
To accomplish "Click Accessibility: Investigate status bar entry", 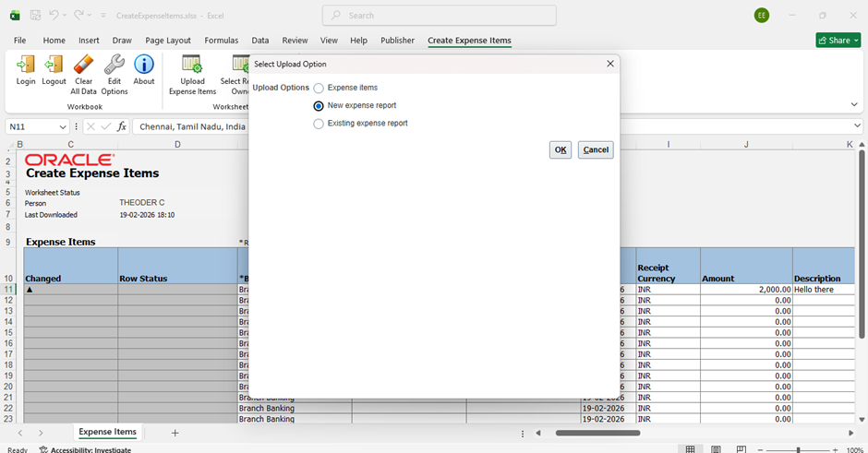I will point(85,449).
